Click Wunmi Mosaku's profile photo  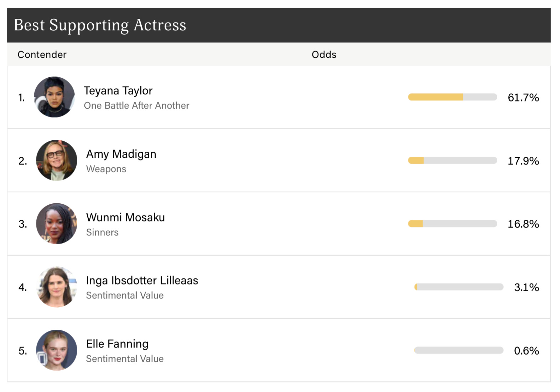click(56, 224)
